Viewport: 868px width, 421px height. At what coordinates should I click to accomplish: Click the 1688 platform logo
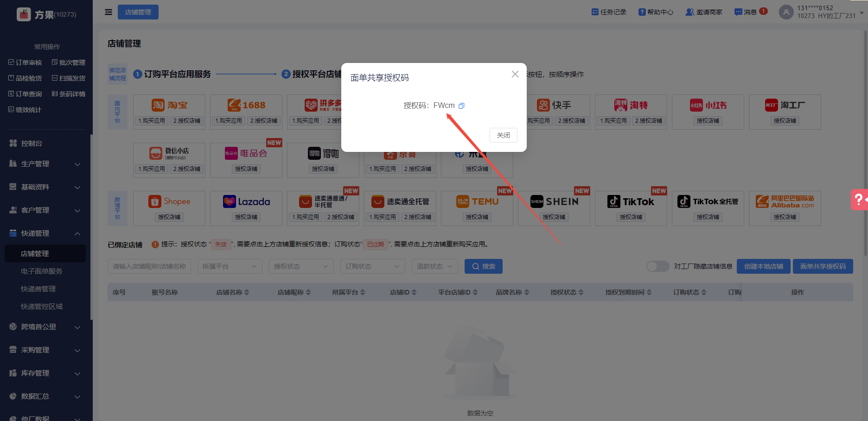point(246,105)
